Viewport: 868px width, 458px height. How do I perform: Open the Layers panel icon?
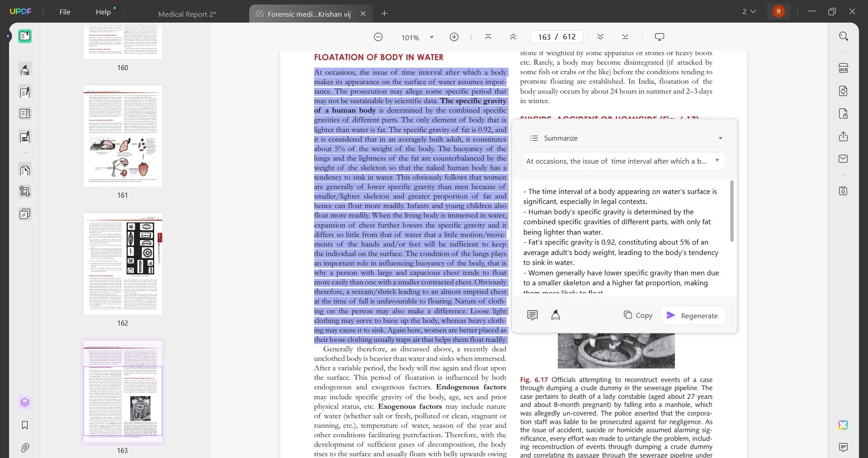25,402
